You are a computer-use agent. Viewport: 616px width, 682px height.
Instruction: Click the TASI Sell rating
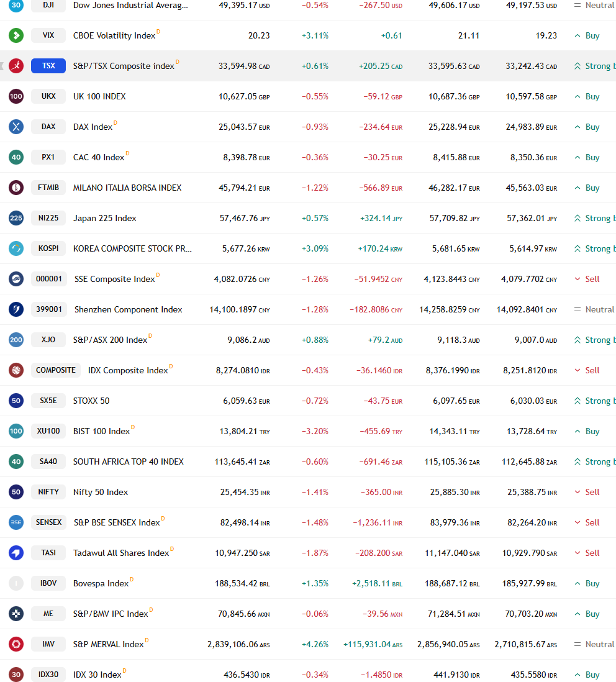coord(587,553)
